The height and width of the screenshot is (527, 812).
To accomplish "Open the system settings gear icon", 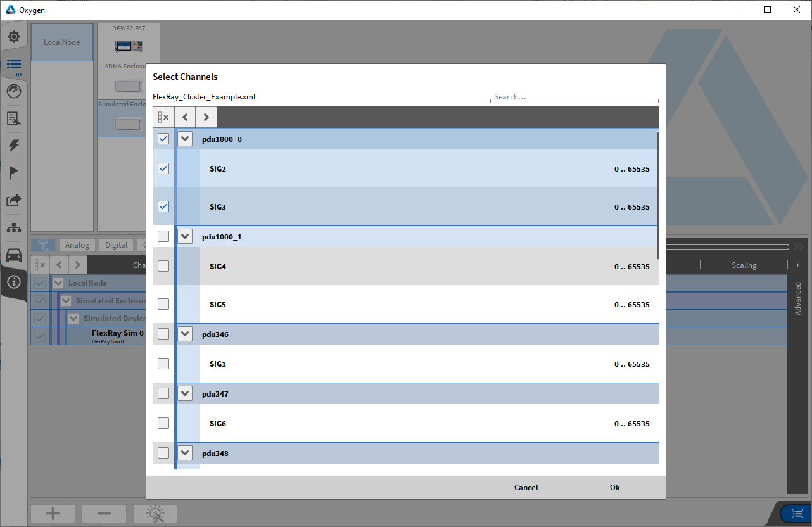I will pyautogui.click(x=14, y=37).
